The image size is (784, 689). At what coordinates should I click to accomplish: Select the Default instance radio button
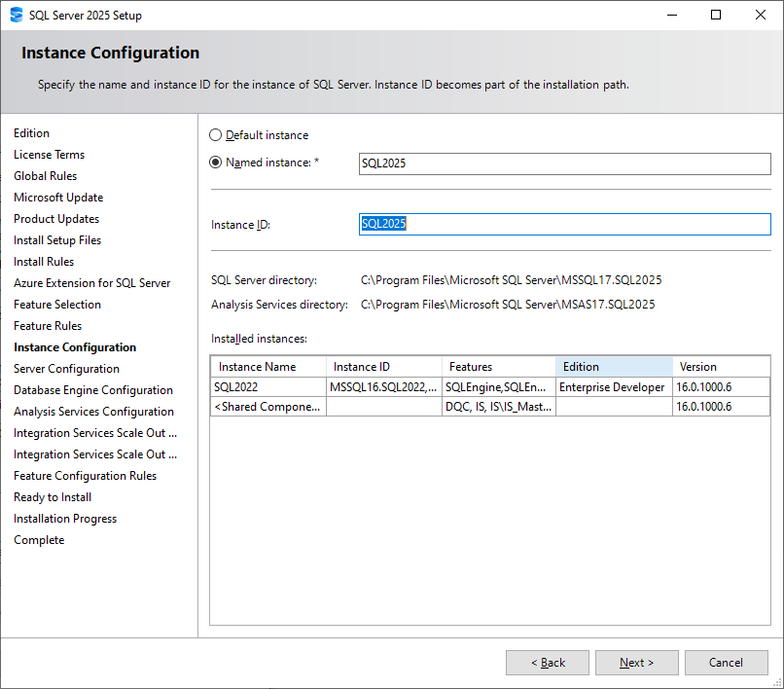(x=215, y=135)
